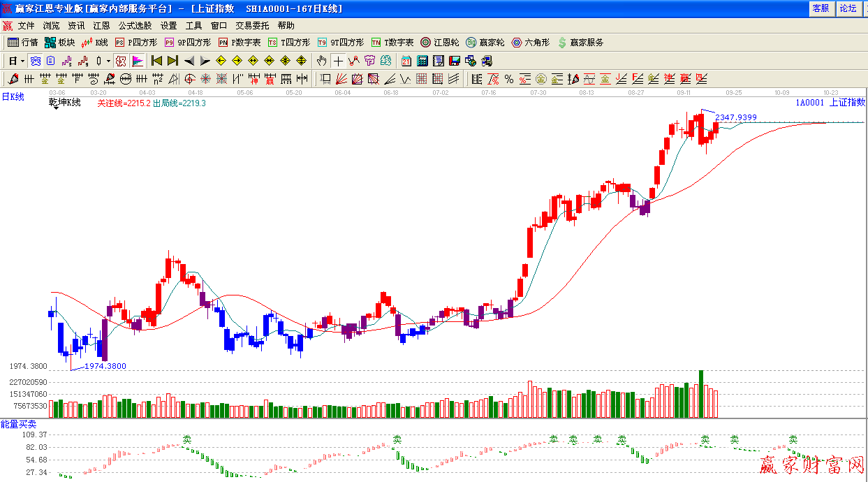
Task: Expand the 日 period dropdown arrow
Action: pos(22,61)
